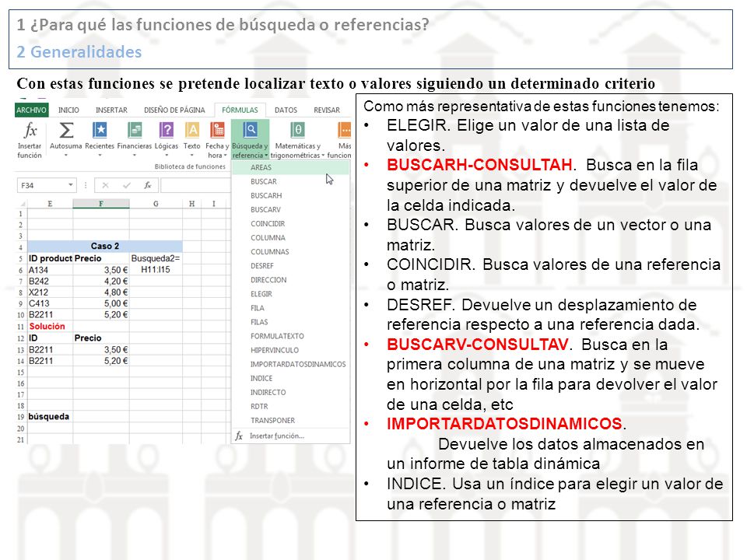This screenshot has height=560, width=747.
Task: Switch to the INSERTAR tab
Action: tap(111, 110)
